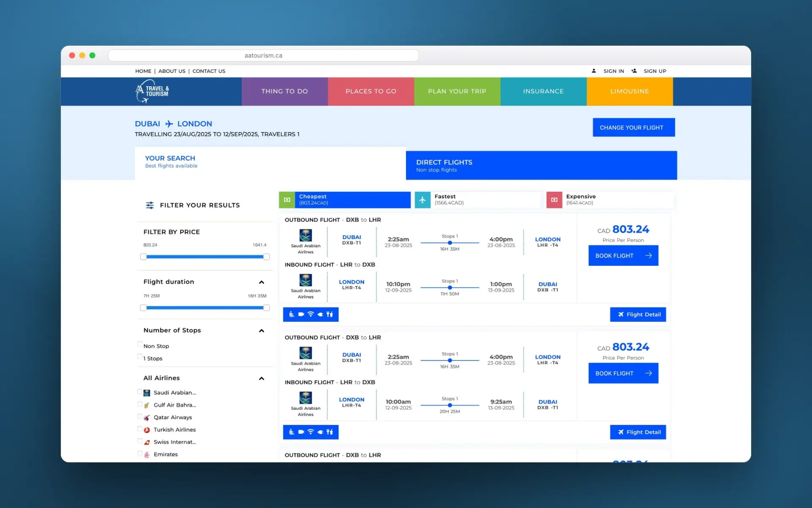Click the Fastest airplane icon

click(422, 200)
